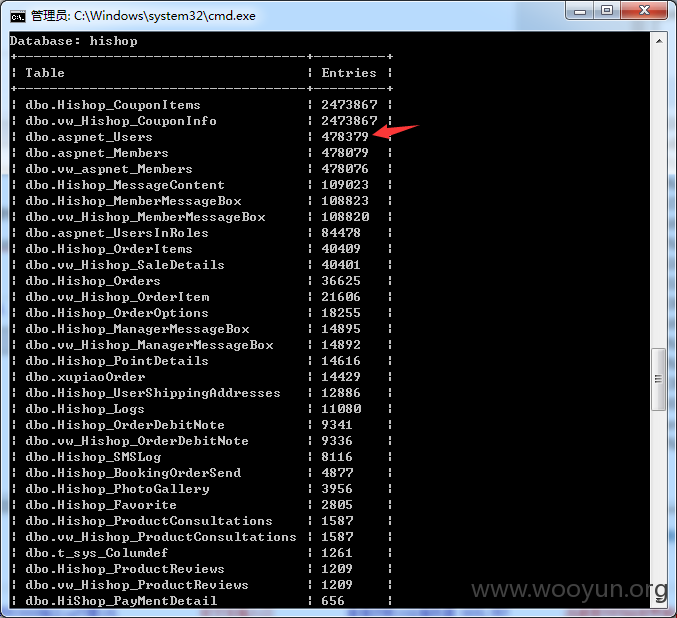Click the 108820 entries value
The image size is (677, 618).
[x=345, y=217]
